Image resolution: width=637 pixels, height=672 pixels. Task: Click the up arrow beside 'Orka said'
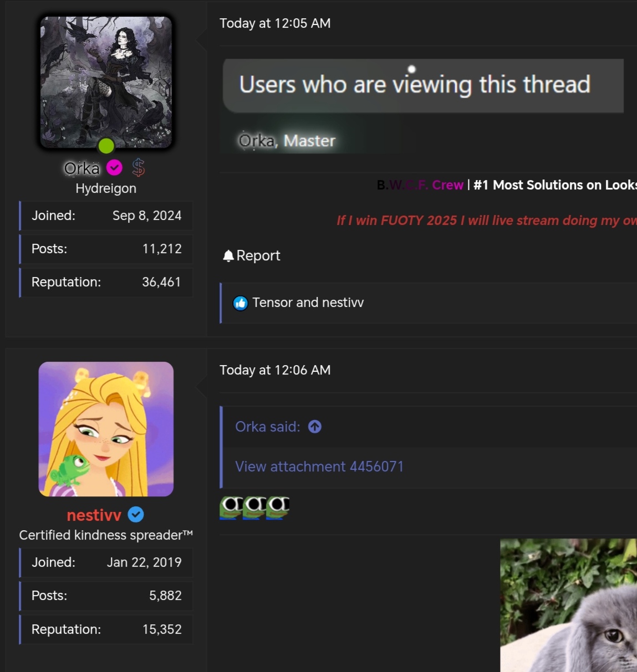(315, 427)
